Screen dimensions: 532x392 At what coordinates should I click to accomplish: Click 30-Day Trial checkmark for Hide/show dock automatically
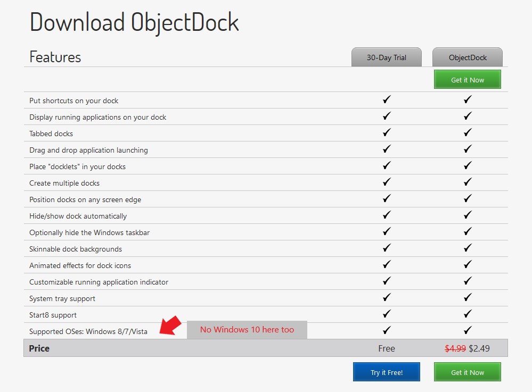coord(387,215)
